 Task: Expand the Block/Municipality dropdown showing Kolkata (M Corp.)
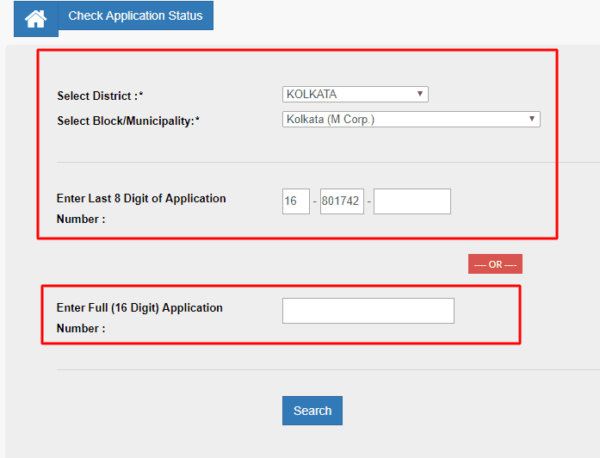click(411, 119)
